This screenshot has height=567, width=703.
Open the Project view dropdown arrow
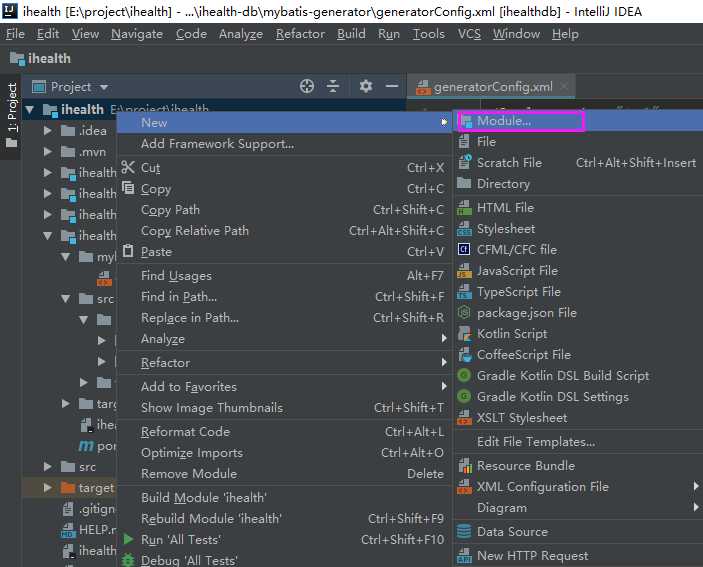pos(104,87)
